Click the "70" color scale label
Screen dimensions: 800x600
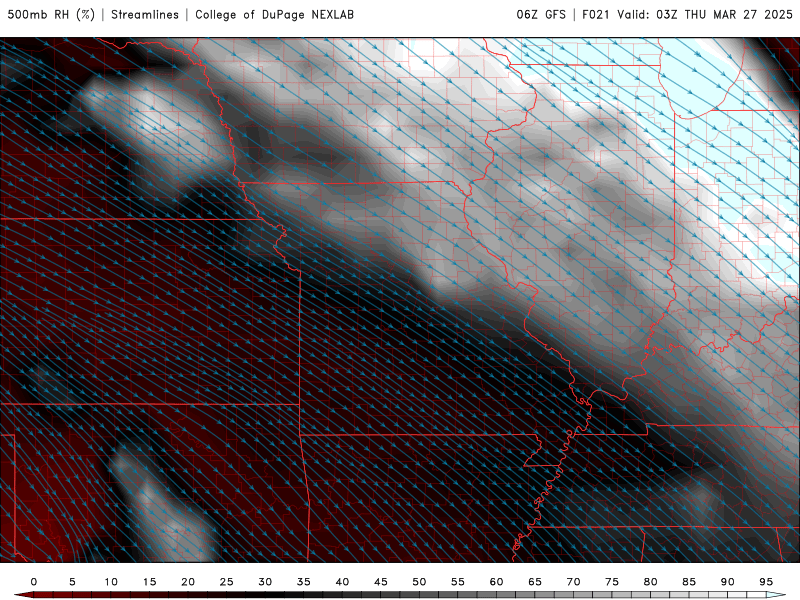(x=573, y=582)
